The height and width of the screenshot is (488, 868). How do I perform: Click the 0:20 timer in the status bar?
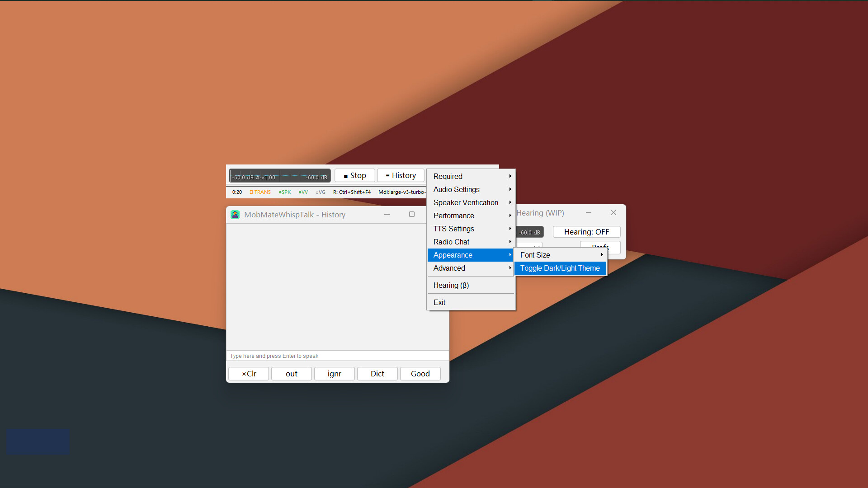pos(237,192)
